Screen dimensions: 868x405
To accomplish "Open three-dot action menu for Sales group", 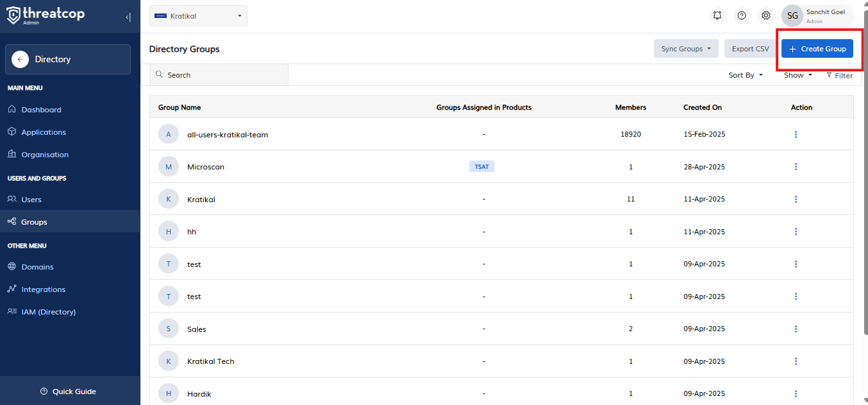I will point(796,329).
